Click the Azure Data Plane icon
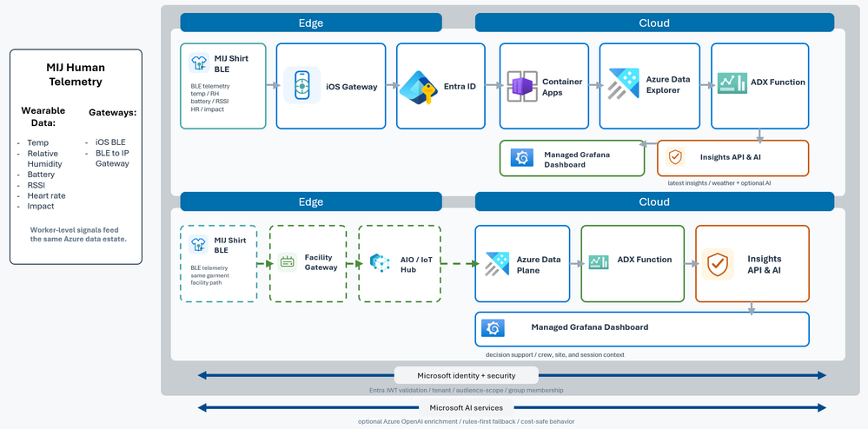This screenshot has width=868, height=429. pos(497,263)
